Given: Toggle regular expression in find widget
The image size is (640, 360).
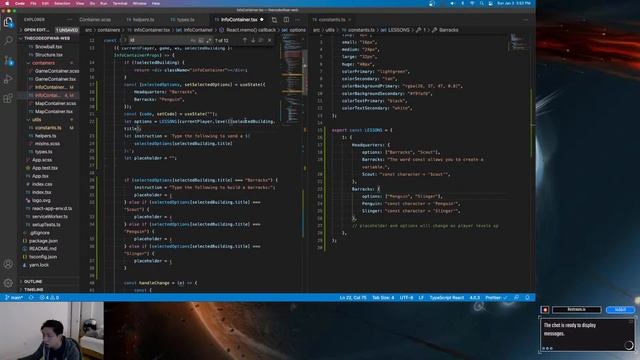Looking at the screenshot, I should point(209,40).
